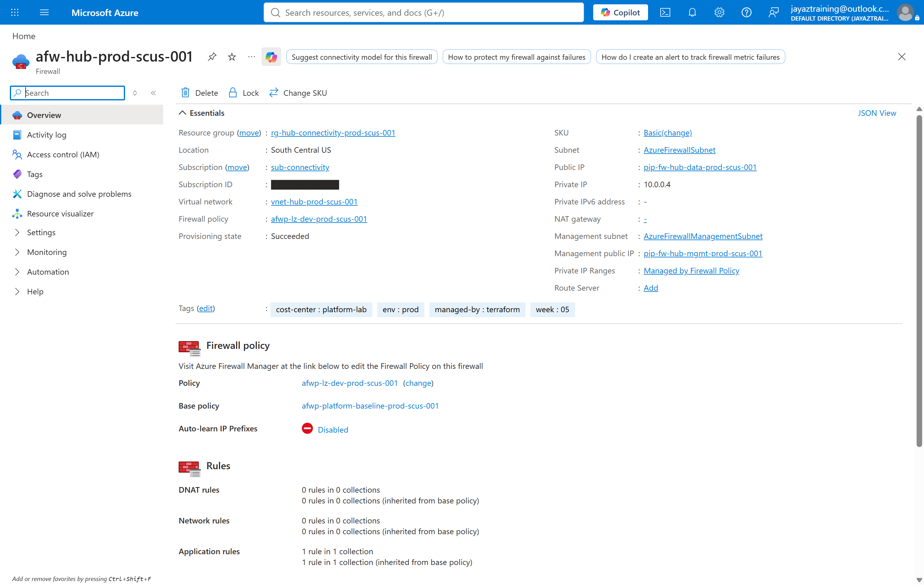Open portal settings gear

[x=719, y=13]
